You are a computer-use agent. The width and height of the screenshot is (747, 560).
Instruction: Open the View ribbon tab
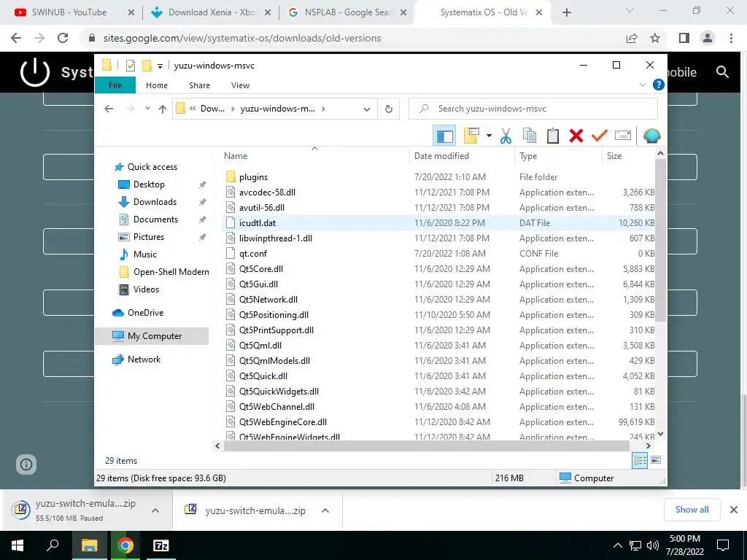point(240,85)
